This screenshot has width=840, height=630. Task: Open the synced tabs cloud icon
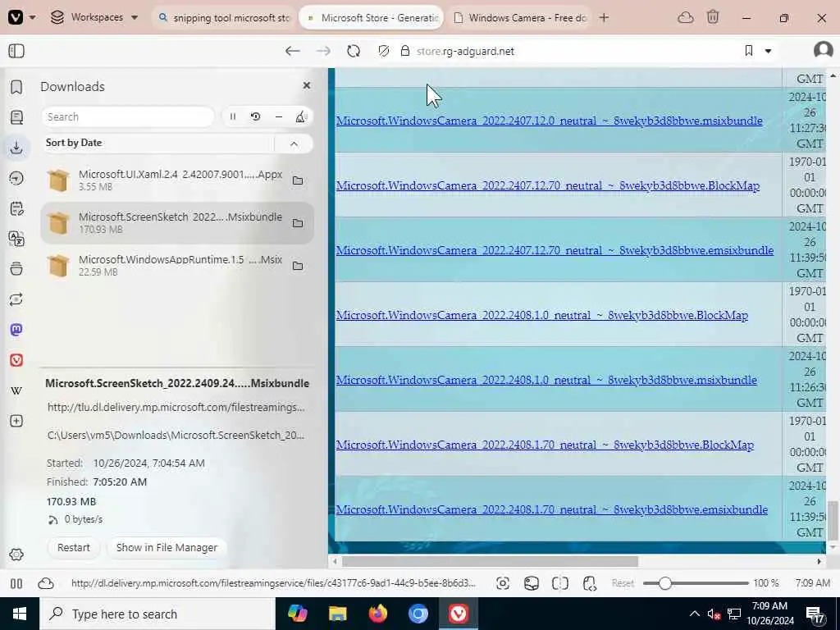coord(685,18)
